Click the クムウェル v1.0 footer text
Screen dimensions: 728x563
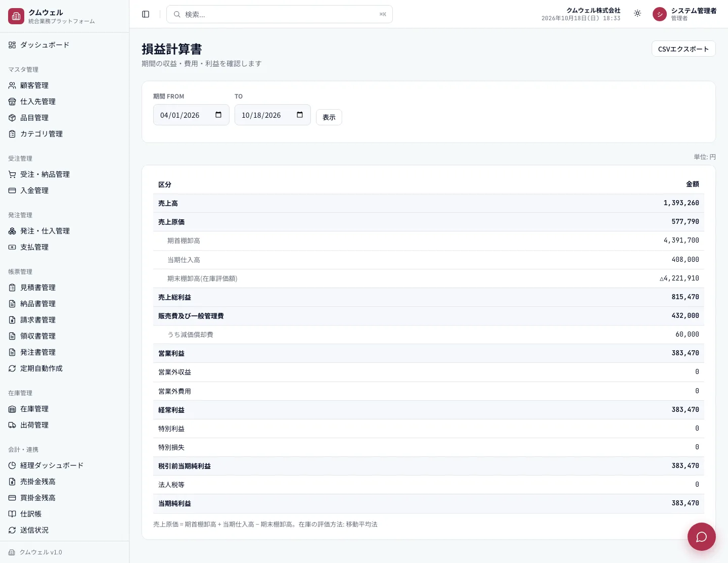(x=40, y=552)
